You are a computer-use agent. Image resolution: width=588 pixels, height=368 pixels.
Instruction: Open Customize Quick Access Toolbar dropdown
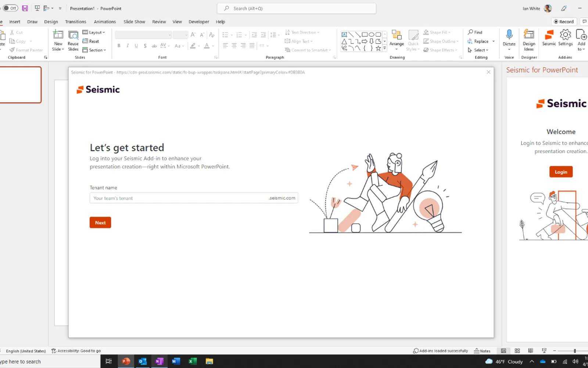(60, 8)
